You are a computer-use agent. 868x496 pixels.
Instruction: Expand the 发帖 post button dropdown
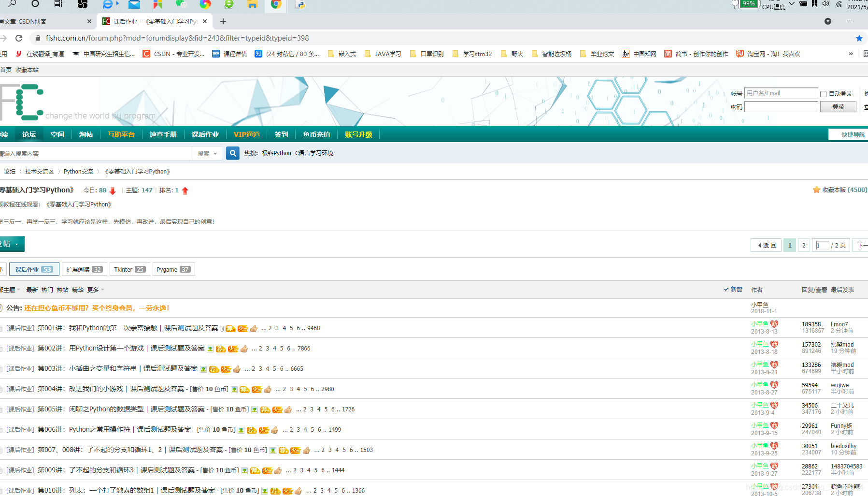[16, 244]
